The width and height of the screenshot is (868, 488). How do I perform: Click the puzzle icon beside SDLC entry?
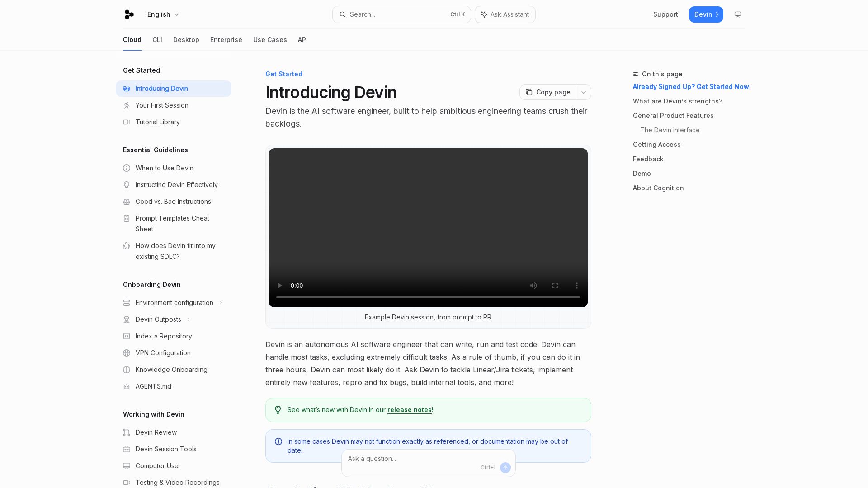click(x=127, y=246)
